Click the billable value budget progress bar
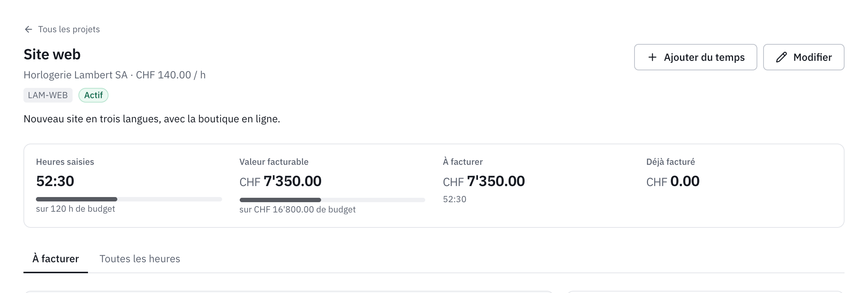868x293 pixels. pyautogui.click(x=332, y=200)
